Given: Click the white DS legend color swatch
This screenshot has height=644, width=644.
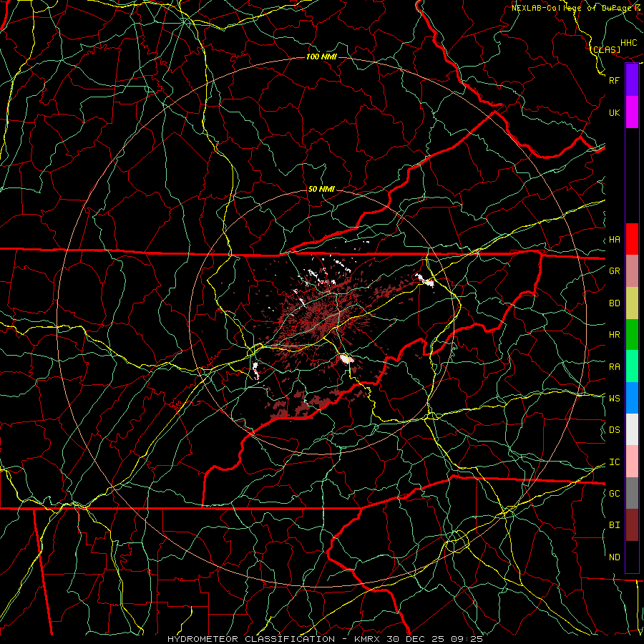Looking at the screenshot, I should click(632, 429).
